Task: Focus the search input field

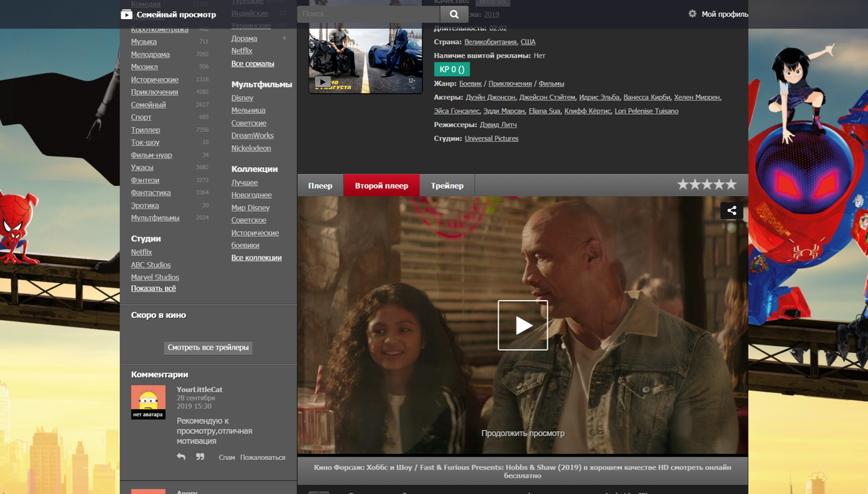Action: pos(369,14)
